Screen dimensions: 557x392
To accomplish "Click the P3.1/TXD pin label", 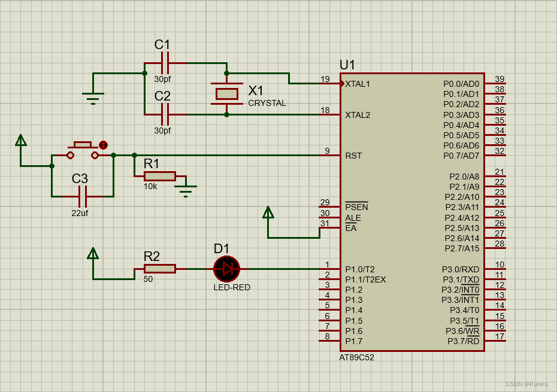I will (461, 280).
